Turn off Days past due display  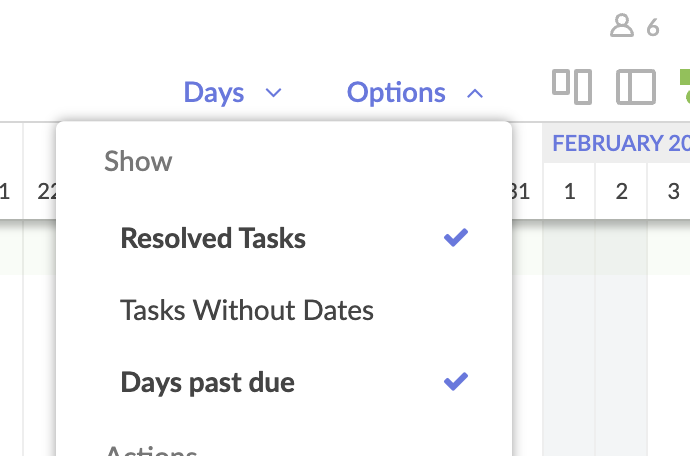[x=207, y=382]
